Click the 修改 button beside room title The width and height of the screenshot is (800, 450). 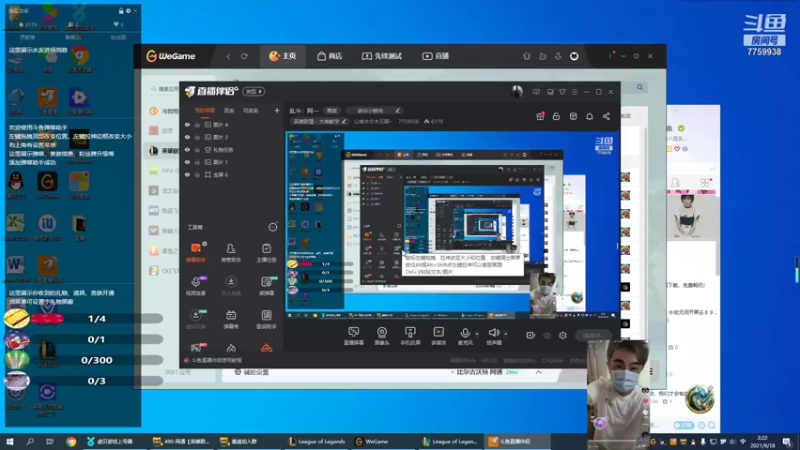(x=332, y=110)
